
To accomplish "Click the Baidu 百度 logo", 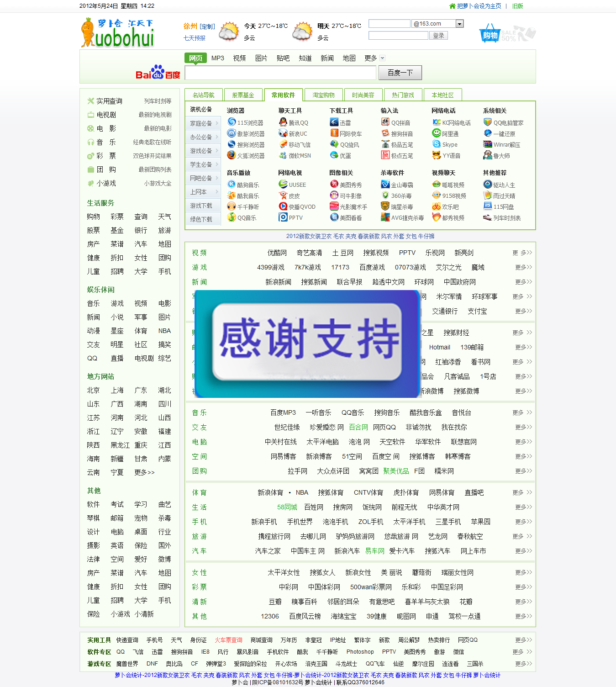I will point(158,72).
